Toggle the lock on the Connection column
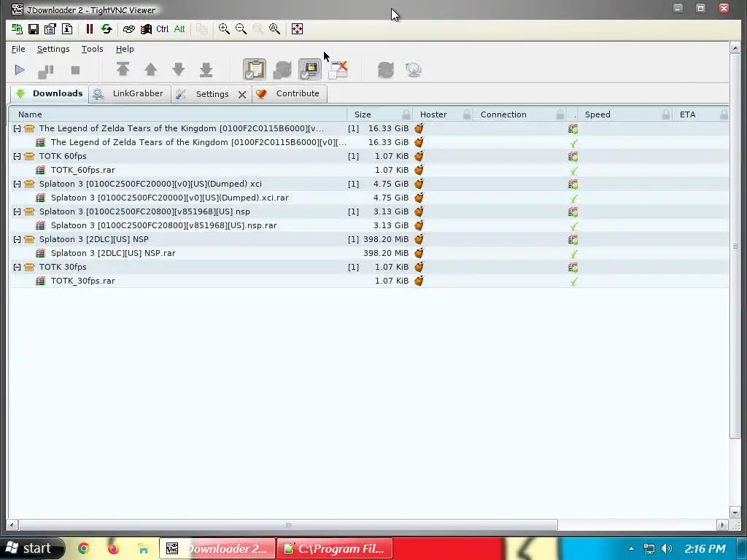747x560 pixels. 560,114
